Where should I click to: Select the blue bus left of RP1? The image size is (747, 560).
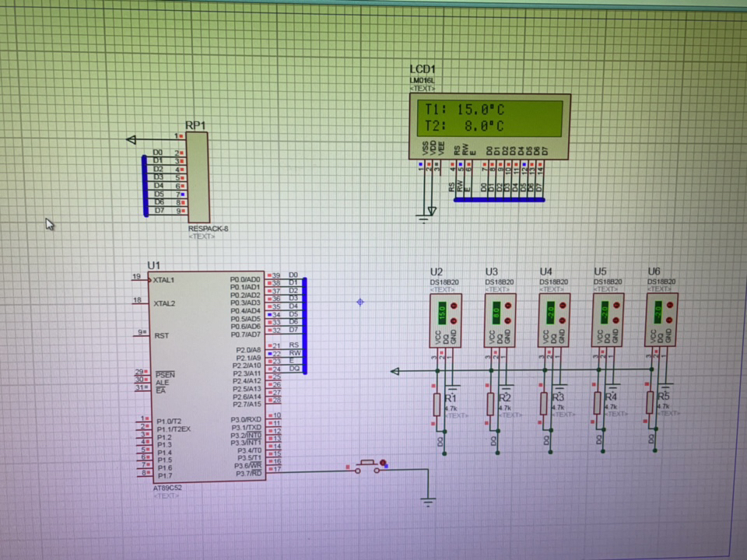146,186
